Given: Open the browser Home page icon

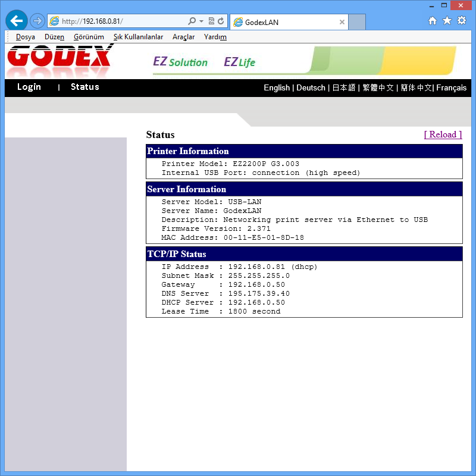Looking at the screenshot, I should [x=433, y=21].
